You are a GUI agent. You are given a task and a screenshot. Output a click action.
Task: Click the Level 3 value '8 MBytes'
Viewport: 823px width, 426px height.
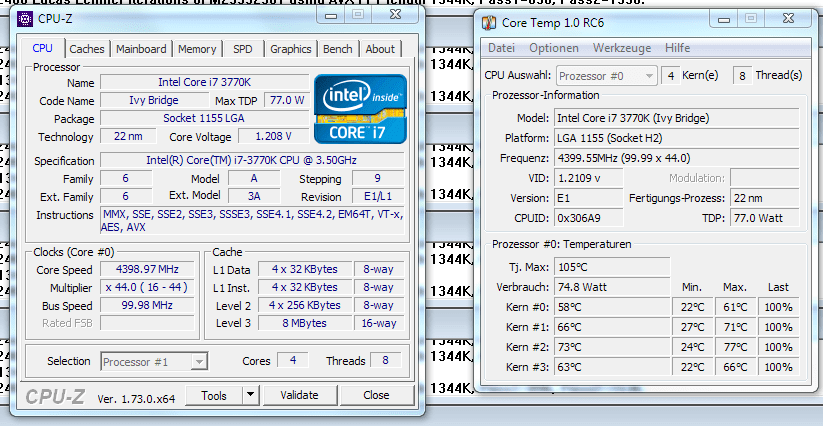tap(304, 323)
